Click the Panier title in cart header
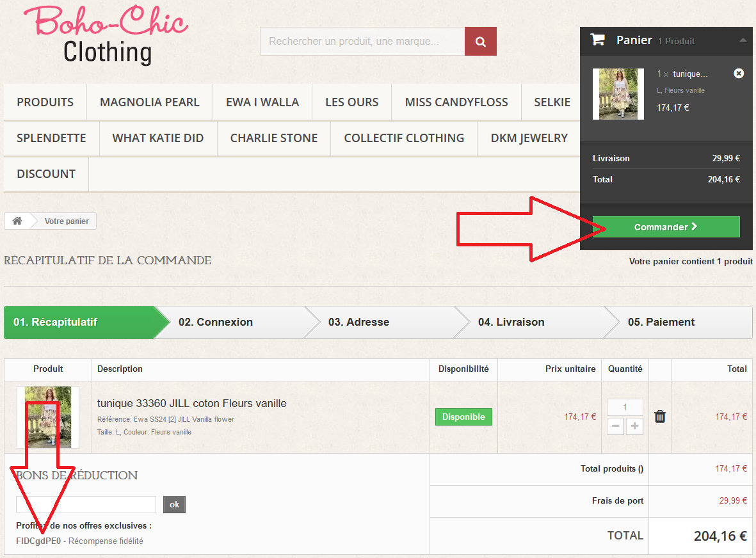 pyautogui.click(x=634, y=40)
